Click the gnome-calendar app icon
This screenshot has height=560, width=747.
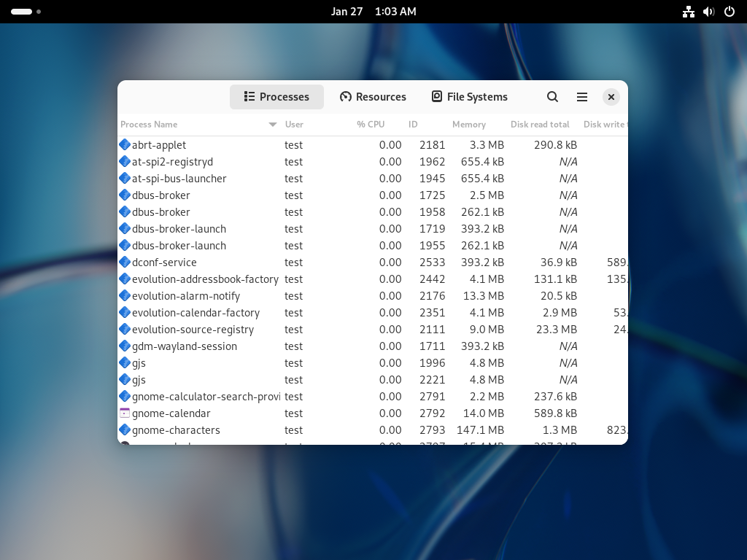pyautogui.click(x=125, y=413)
